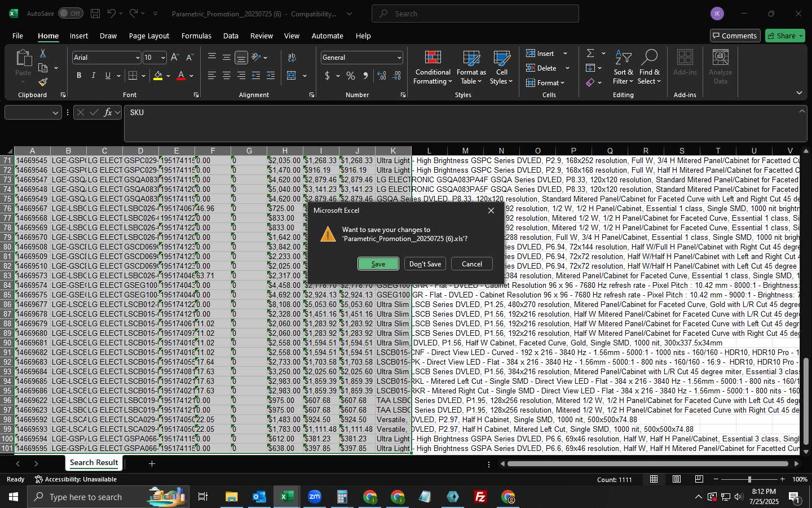Click the AutoSum sigma icon
This screenshot has height=508, width=812.
point(590,53)
